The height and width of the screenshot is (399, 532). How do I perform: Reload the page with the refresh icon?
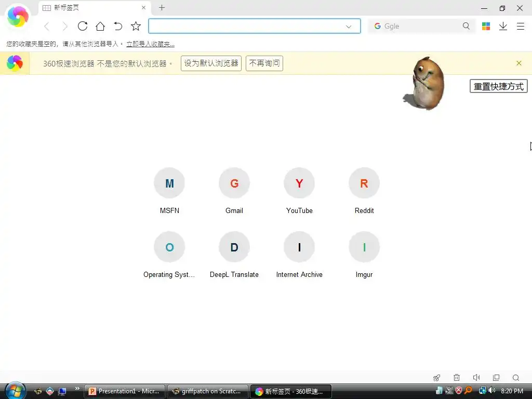pos(83,26)
